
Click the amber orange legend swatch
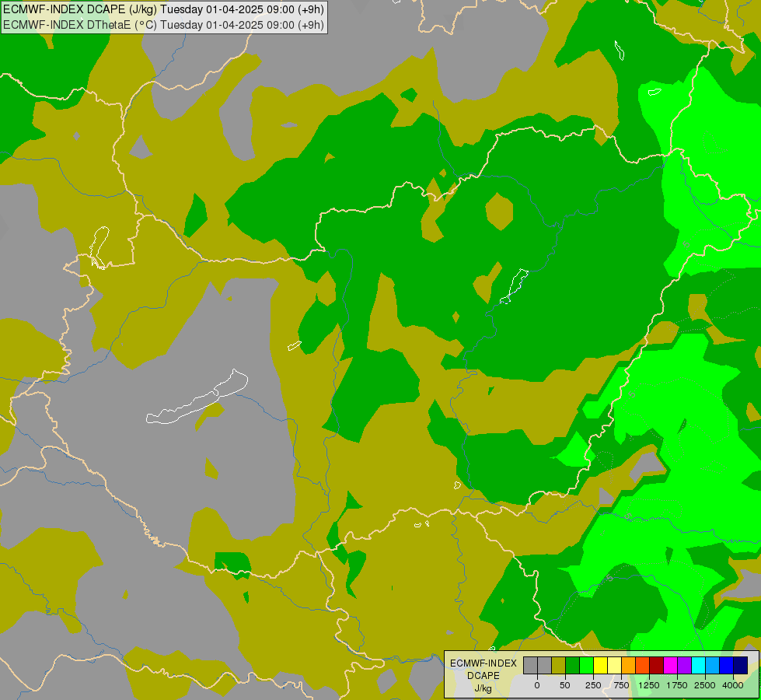pyautogui.click(x=629, y=665)
